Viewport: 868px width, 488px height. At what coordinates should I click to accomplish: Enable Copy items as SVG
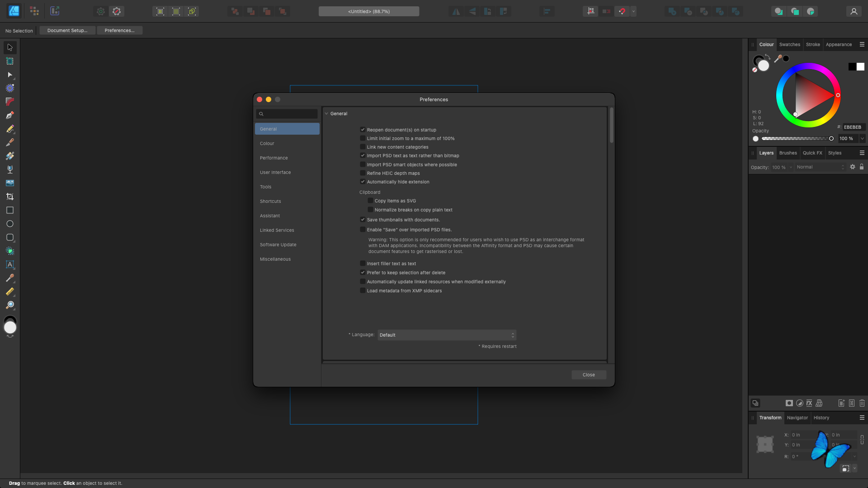[370, 201]
